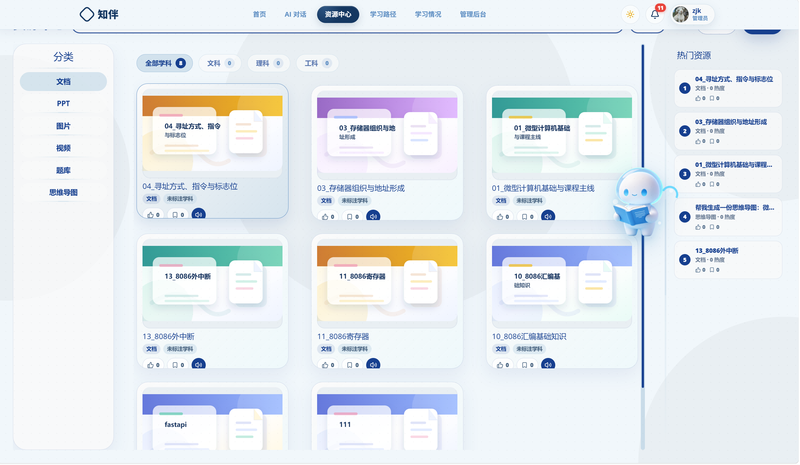The image size is (800, 465).
Task: Open hot resource 01_微型计算机基础与课程
Action: (728, 174)
